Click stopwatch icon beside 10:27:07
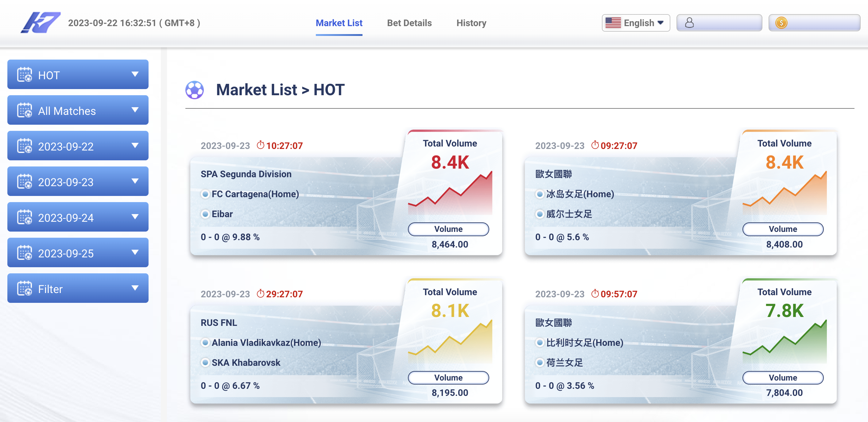 260,145
